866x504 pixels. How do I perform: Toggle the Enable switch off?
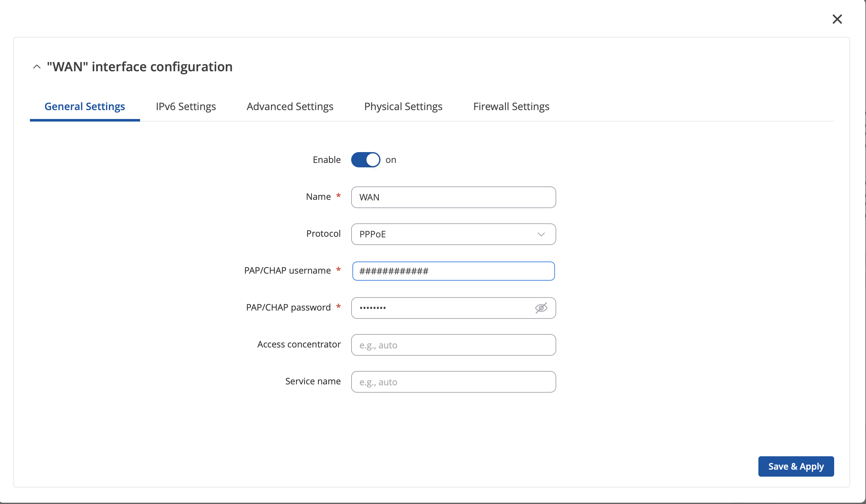point(365,160)
